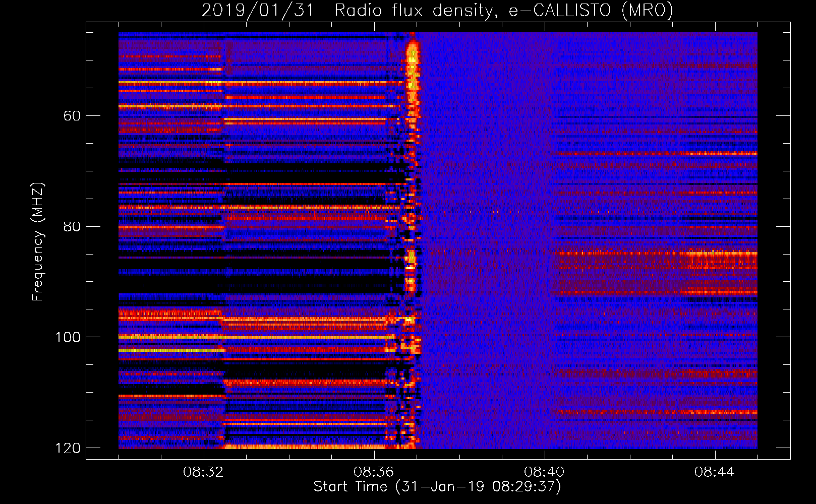The height and width of the screenshot is (504, 816).
Task: Click the 08:32 time tick label
Action: [204, 472]
